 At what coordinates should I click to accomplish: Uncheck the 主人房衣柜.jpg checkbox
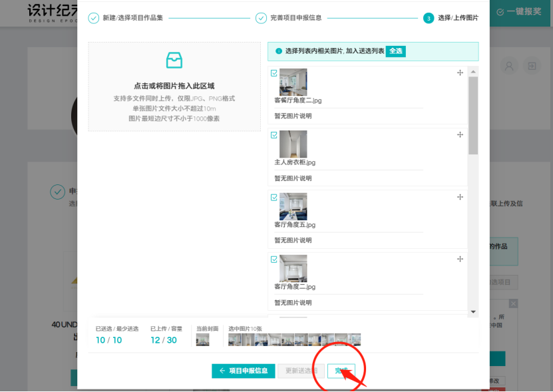[x=274, y=136]
